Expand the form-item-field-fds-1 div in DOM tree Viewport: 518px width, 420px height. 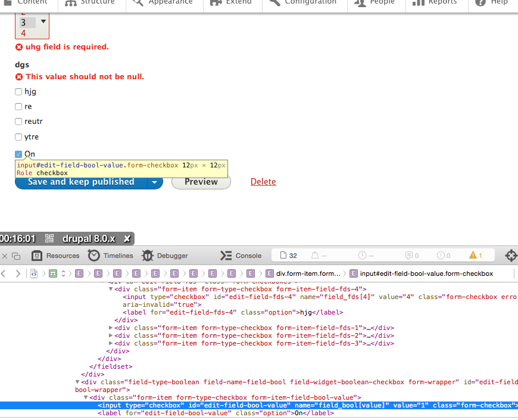tap(110, 328)
